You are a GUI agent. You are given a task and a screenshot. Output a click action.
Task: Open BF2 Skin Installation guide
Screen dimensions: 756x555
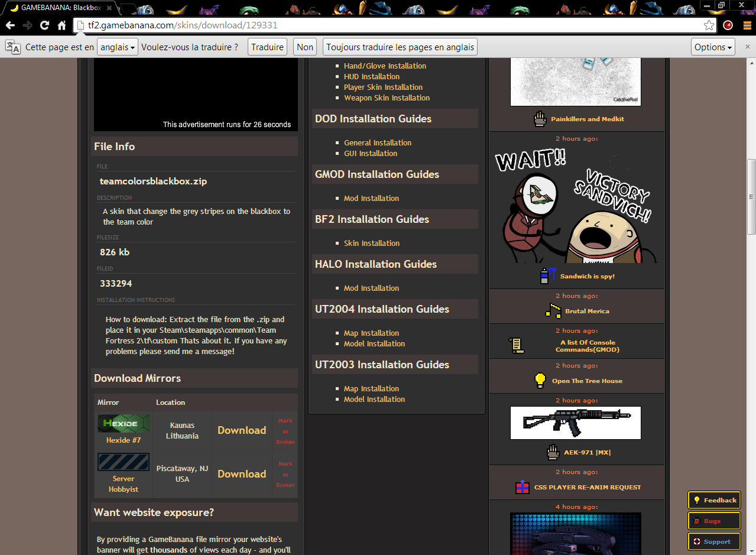click(x=372, y=243)
